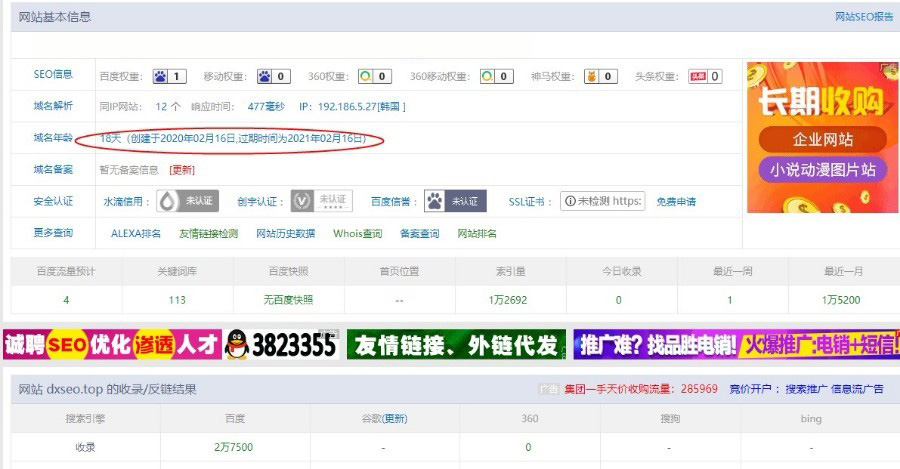Click the 360 mobile weight icon

(x=487, y=76)
